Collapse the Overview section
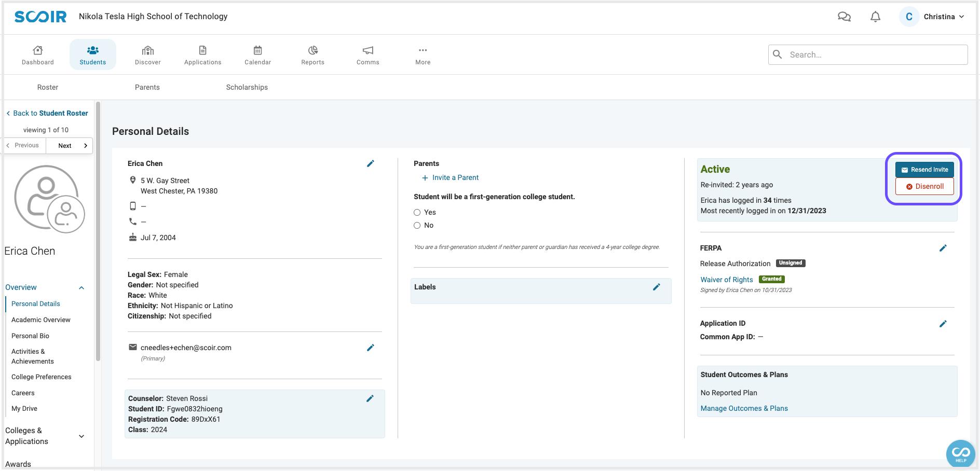This screenshot has height=471, width=980. 81,288
